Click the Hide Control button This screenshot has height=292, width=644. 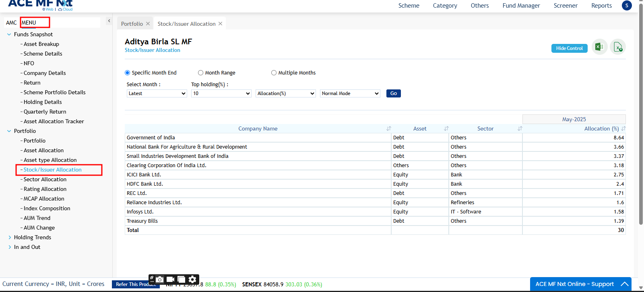coord(569,48)
